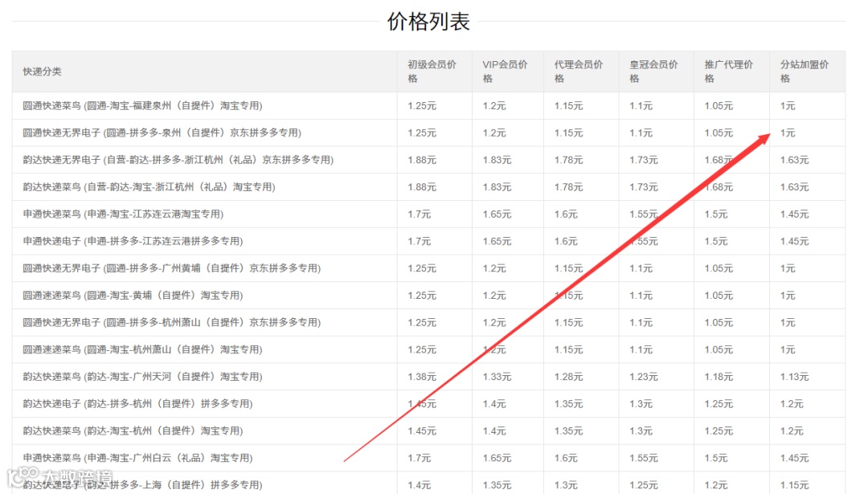Click 推广代理 '1.5元' in 申通-拼多多-江苏连云港 row
This screenshot has height=494, width=868.
click(x=716, y=241)
